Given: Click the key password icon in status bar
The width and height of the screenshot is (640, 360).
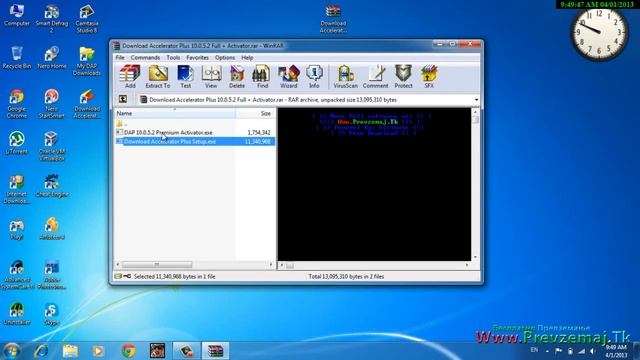Looking at the screenshot, I should [127, 276].
